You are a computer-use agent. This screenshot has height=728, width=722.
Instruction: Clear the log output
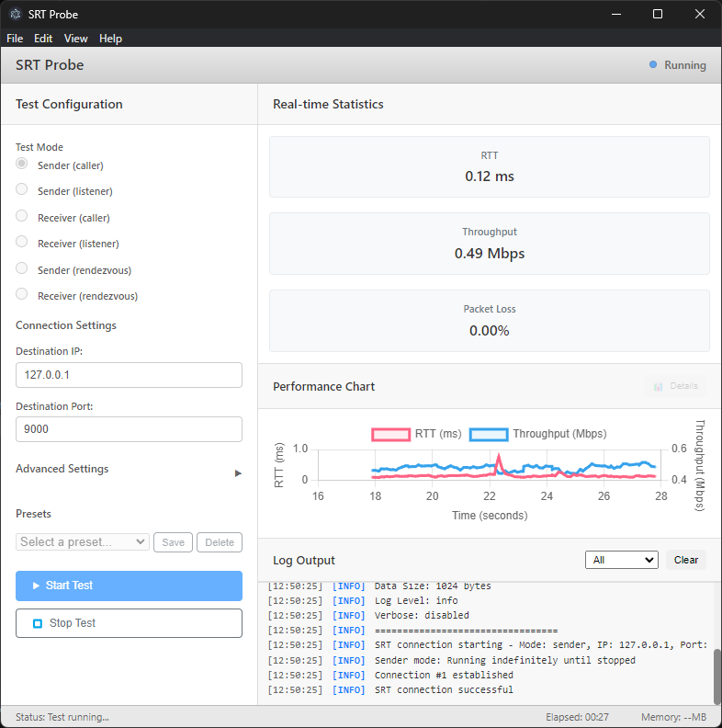tap(685, 560)
